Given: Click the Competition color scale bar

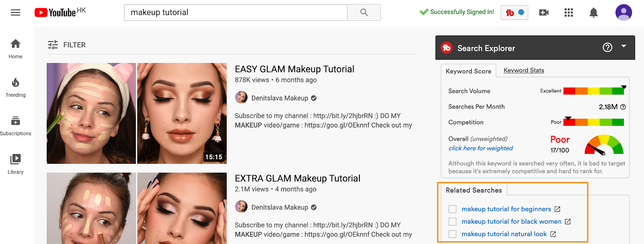Looking at the screenshot, I should 594,122.
